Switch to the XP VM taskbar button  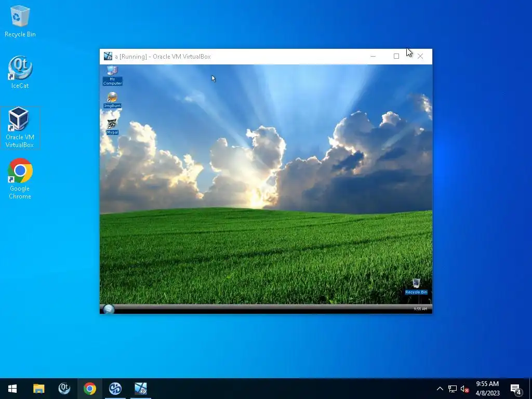(140, 389)
